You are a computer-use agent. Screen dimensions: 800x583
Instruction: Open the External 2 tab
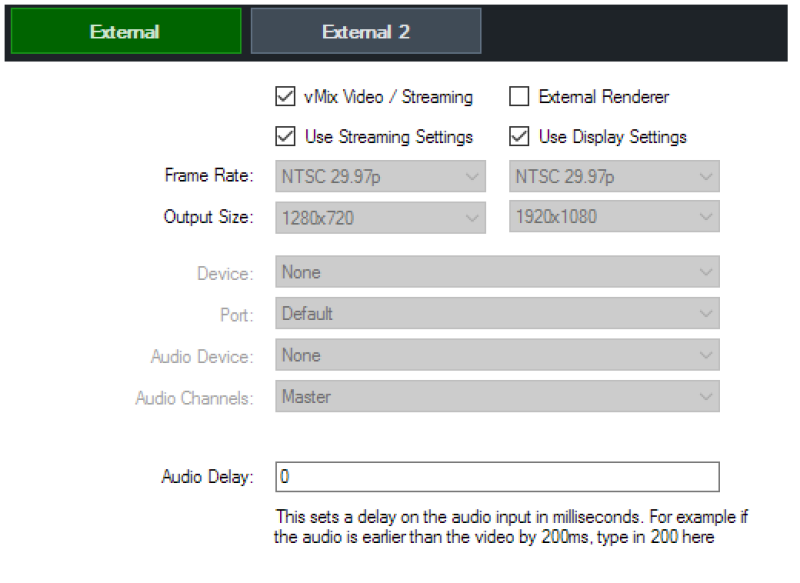click(x=366, y=31)
